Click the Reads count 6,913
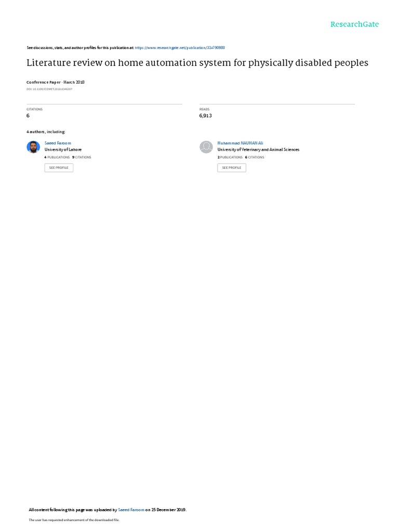The image size is (399, 532). point(206,116)
